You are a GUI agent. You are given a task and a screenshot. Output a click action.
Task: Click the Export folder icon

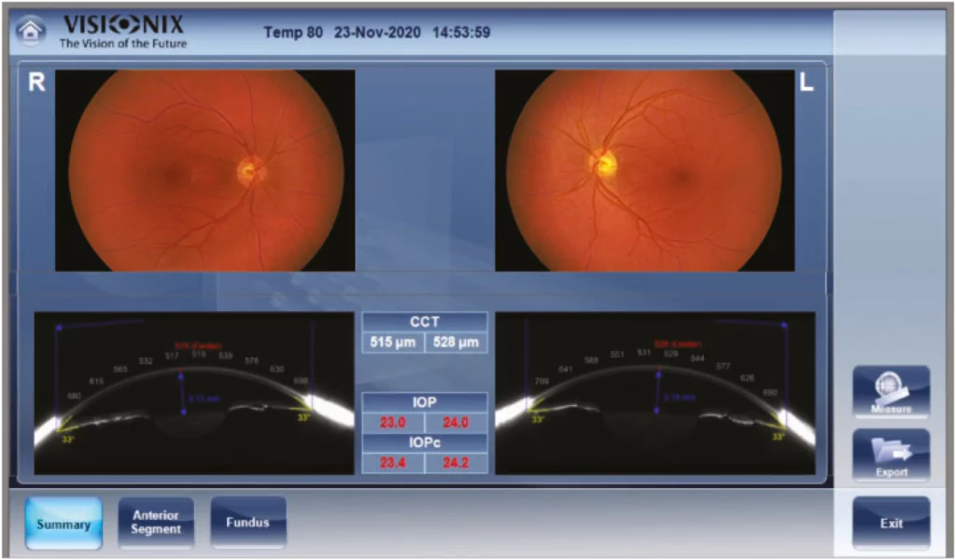[x=891, y=455]
